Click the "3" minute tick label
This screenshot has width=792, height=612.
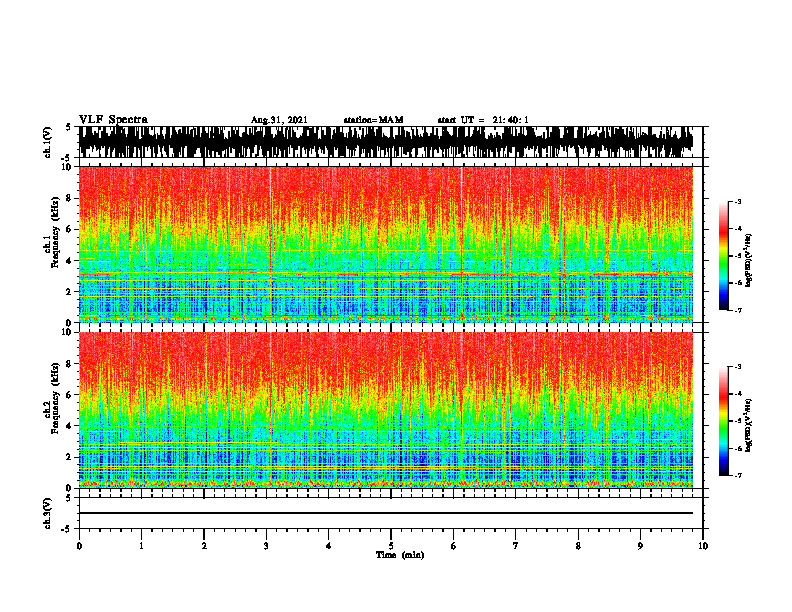point(266,546)
